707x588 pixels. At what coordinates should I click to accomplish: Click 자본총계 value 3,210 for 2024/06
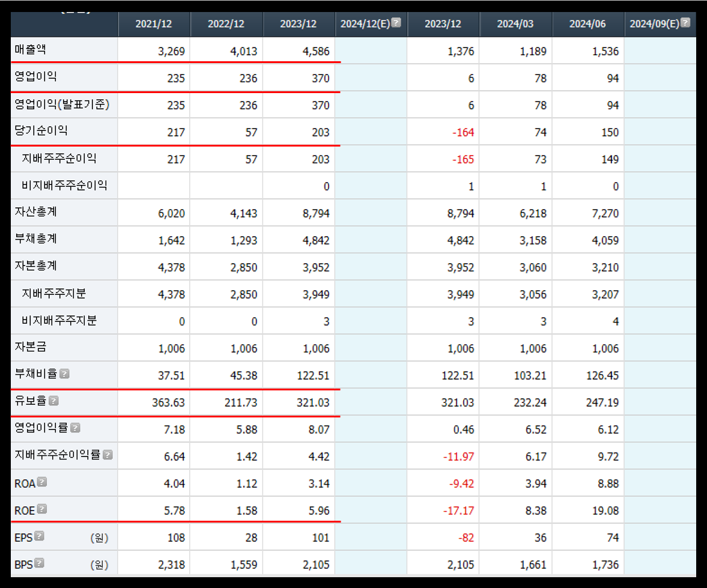tap(605, 268)
